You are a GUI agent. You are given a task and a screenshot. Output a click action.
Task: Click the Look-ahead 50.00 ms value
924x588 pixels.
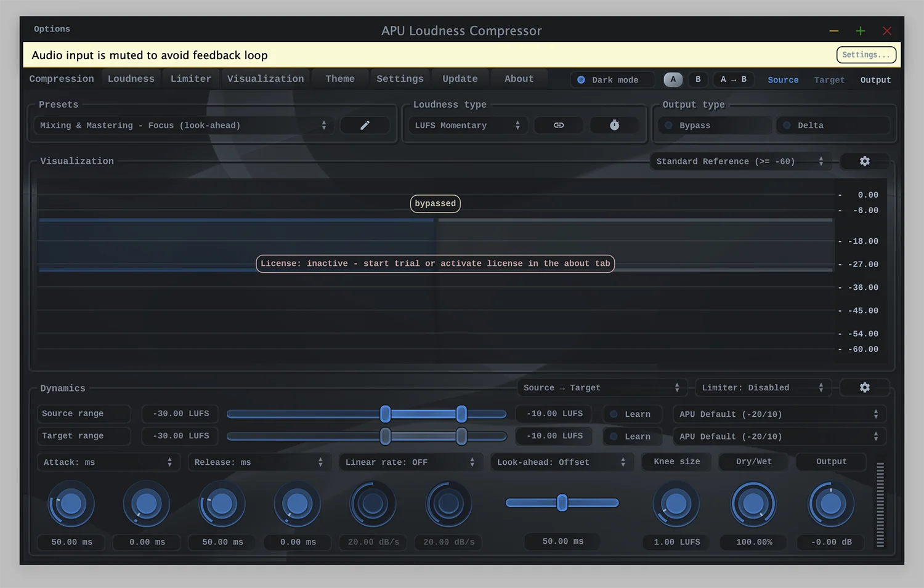pos(562,541)
